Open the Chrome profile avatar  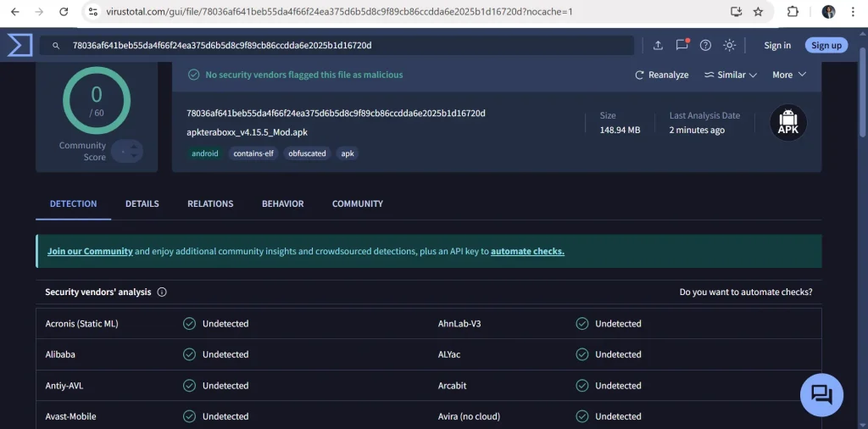828,12
